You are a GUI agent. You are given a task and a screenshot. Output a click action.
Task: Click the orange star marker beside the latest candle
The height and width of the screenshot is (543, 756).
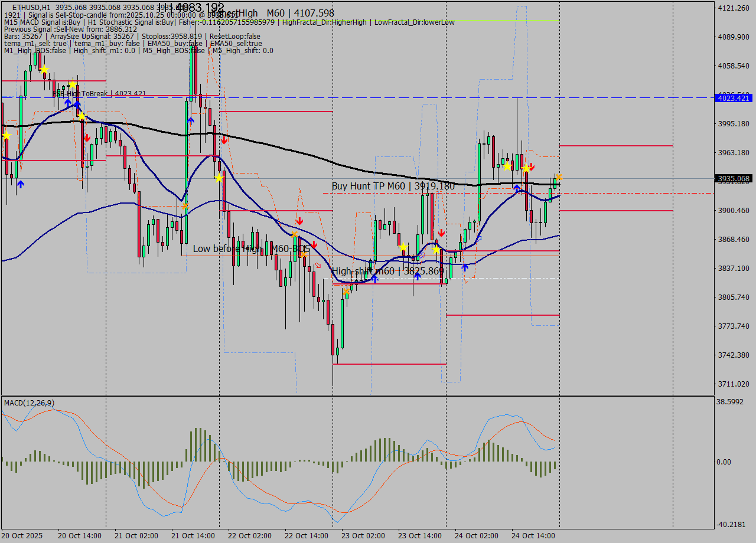tap(560, 176)
